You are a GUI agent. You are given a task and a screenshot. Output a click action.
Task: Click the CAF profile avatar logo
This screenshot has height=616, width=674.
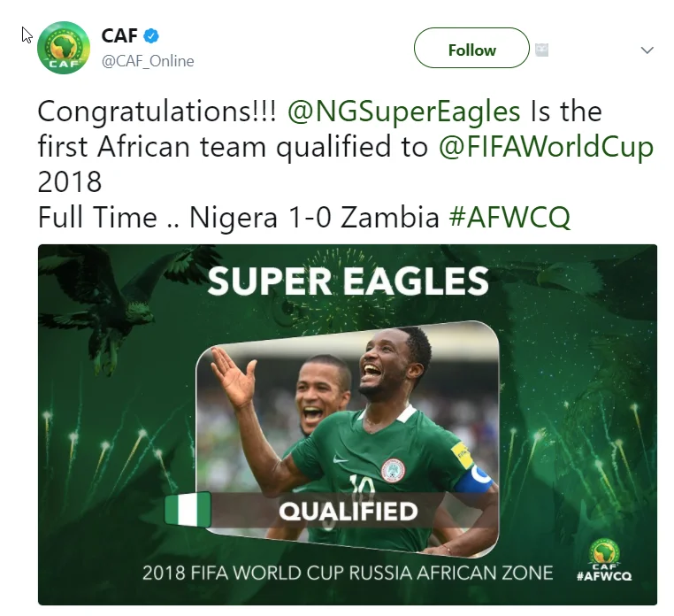64,49
